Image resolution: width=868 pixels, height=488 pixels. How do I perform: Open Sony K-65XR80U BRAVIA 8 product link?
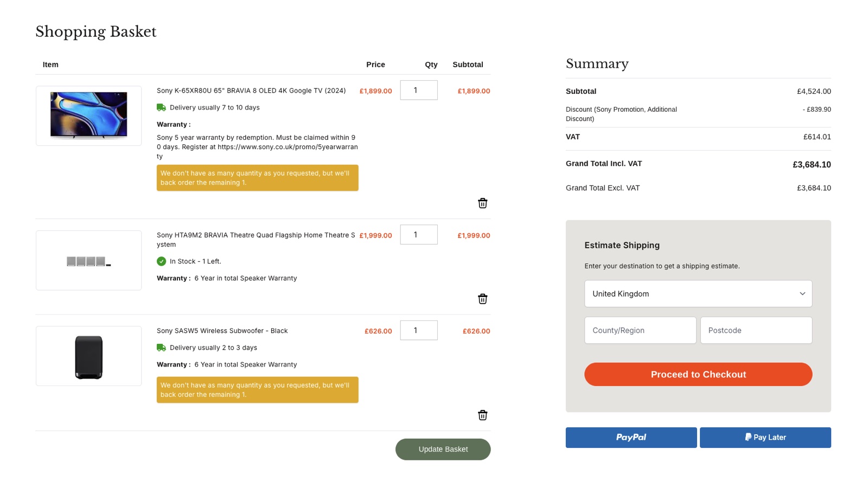(x=251, y=91)
